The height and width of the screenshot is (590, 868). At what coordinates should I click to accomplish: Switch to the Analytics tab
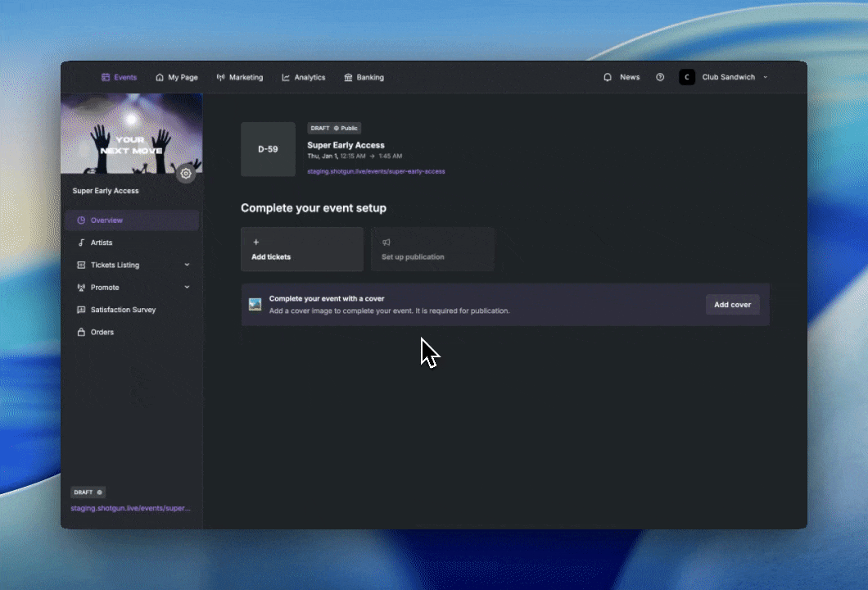pyautogui.click(x=303, y=78)
